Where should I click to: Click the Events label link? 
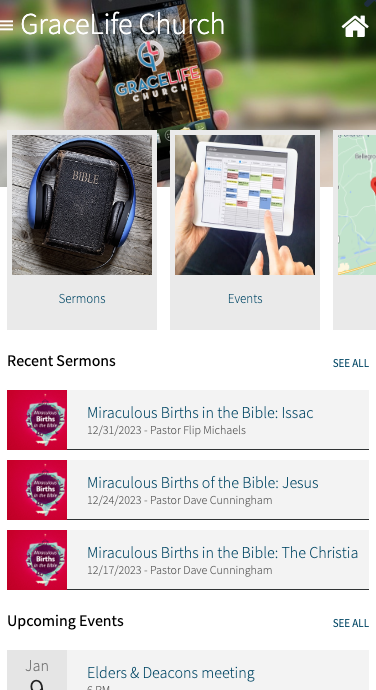point(245,298)
